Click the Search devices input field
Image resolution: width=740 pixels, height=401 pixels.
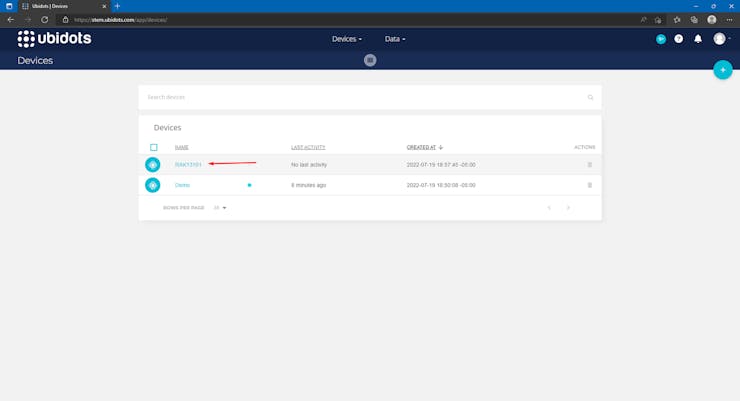point(360,97)
